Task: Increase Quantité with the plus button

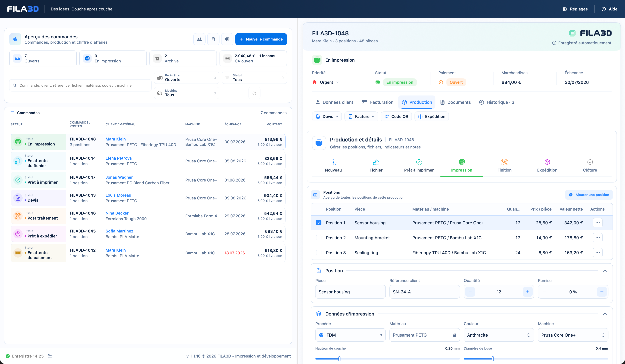Action: tap(528, 292)
